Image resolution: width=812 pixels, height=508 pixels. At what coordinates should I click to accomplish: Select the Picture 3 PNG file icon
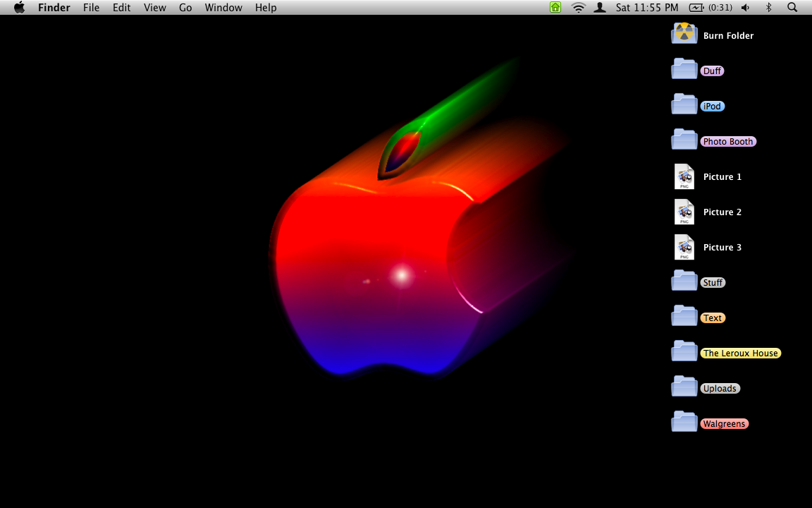pyautogui.click(x=684, y=247)
